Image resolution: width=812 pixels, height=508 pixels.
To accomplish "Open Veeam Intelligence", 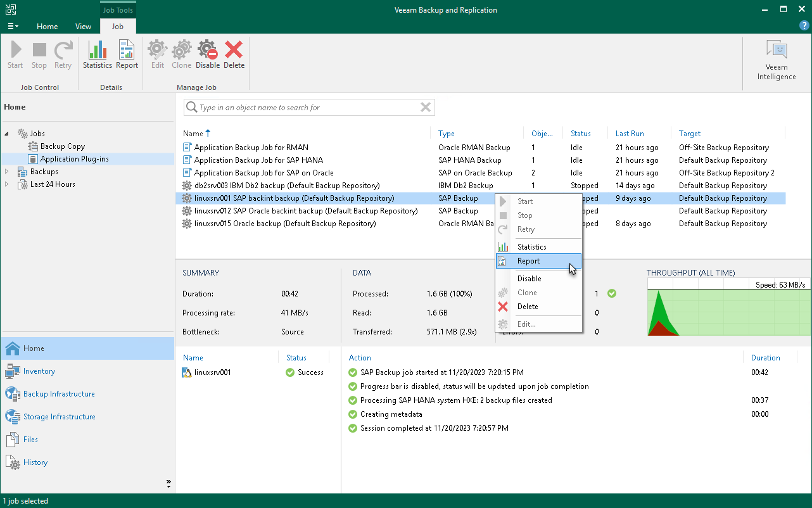I will tap(776, 57).
